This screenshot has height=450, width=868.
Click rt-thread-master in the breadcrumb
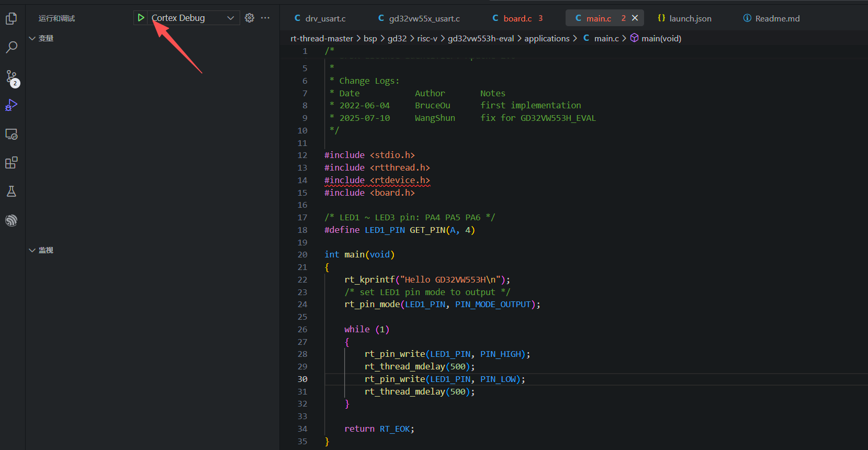[x=322, y=38]
